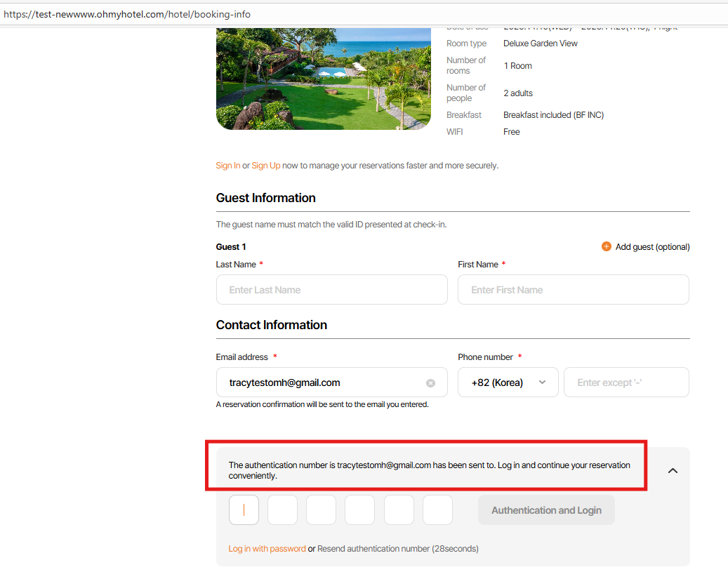
Task: Focus the Enter Last Name field
Action: pyautogui.click(x=331, y=290)
